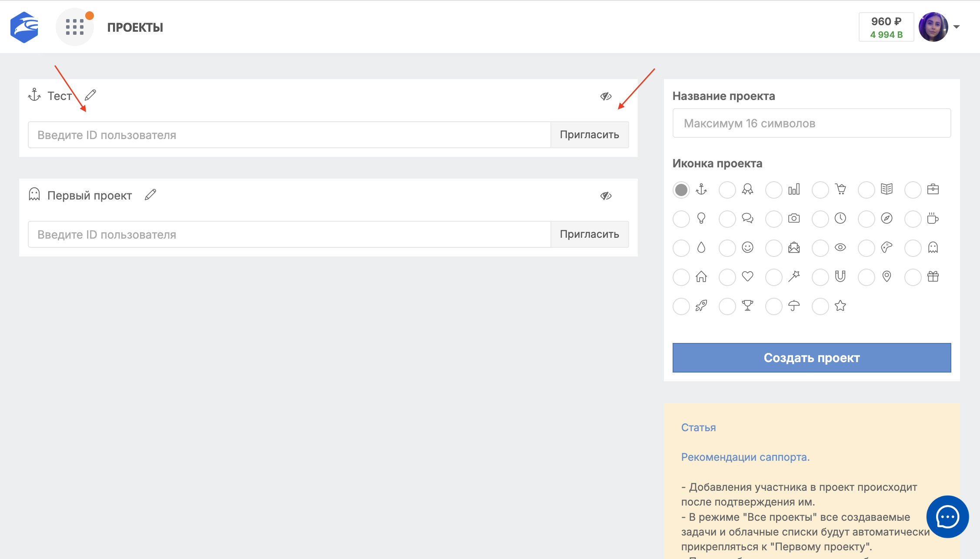Select the light bulb icon radio button
980x559 pixels.
[x=681, y=219]
